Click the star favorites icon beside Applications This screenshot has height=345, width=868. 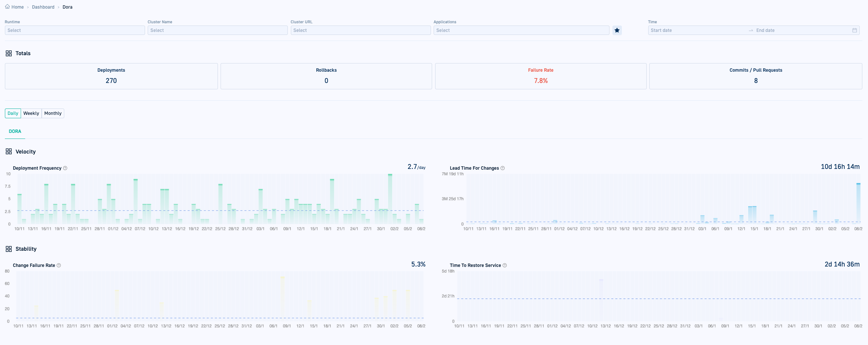pos(617,30)
